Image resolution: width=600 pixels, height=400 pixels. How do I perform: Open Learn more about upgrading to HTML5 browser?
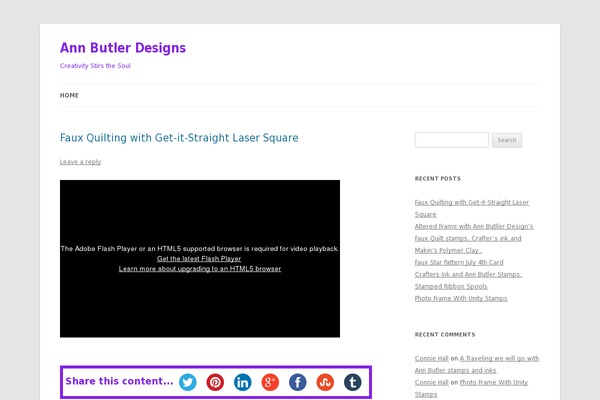[200, 269]
